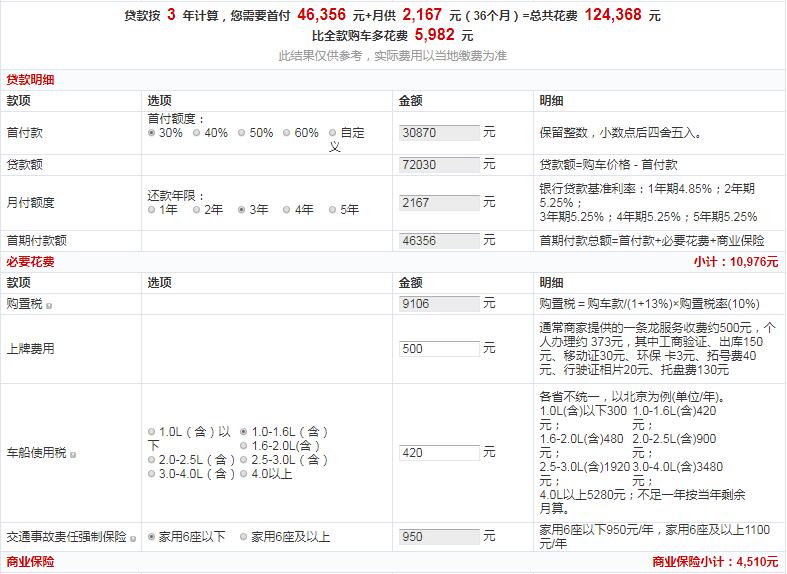Choose the 1年 repayment term
Screen dimensions: 787x574
[x=152, y=210]
